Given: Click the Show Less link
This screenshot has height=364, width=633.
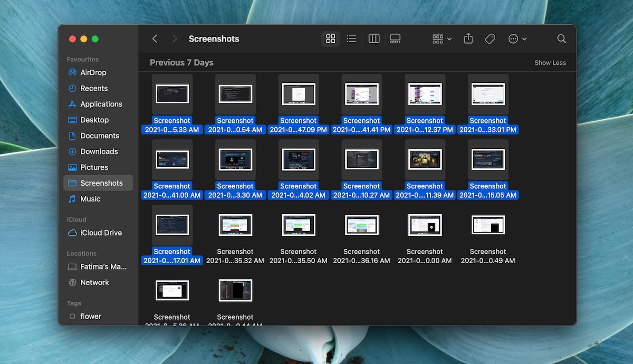Looking at the screenshot, I should point(550,62).
